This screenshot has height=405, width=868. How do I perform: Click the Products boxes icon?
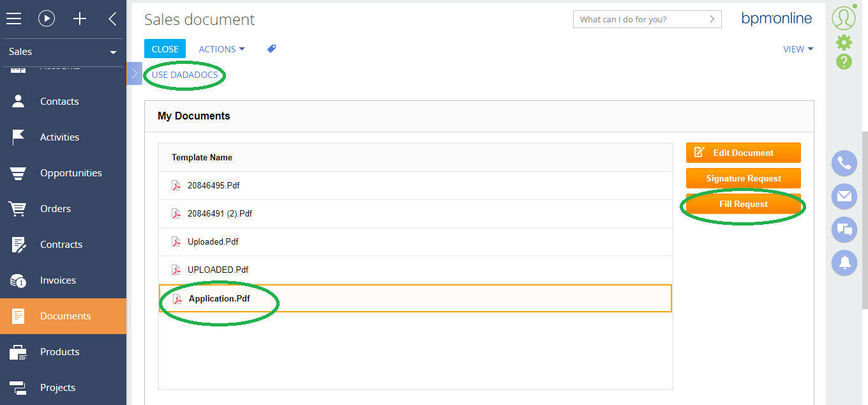(x=18, y=352)
